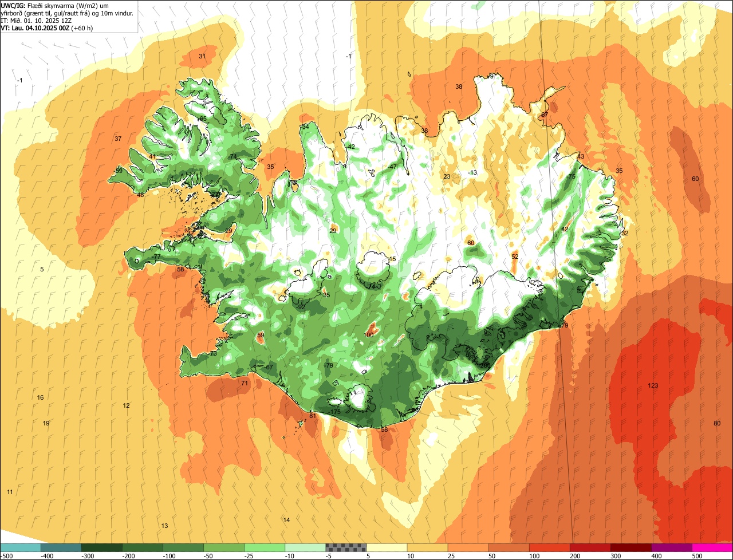Click the 'IT: Mið. 01. 10. 2025 12Z' line
This screenshot has height=560, width=733.
(36, 20)
